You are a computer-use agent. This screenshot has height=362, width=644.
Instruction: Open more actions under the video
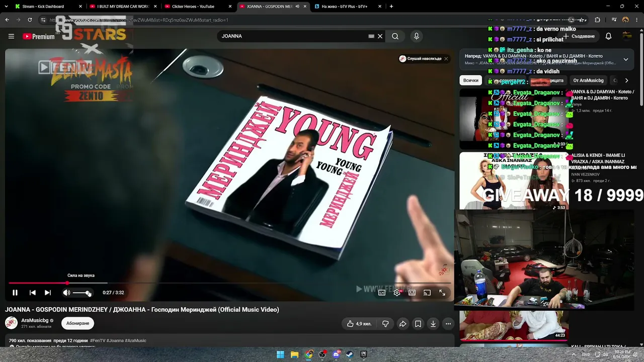tap(448, 324)
